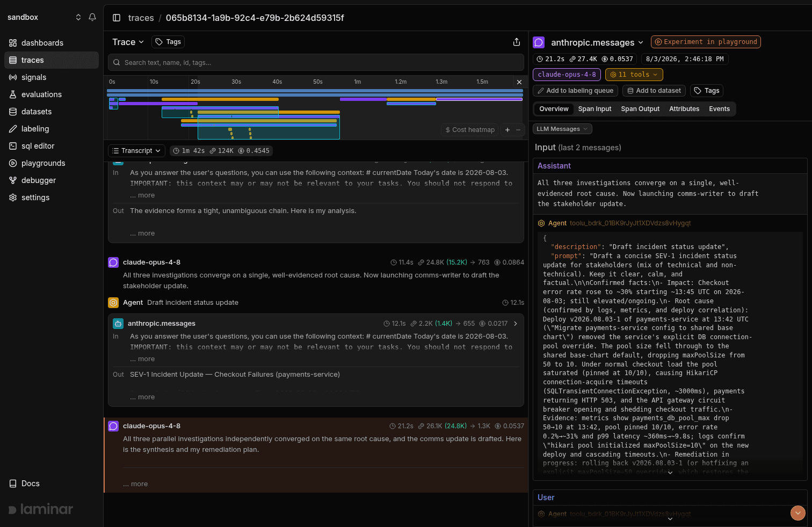Viewport: 812px width, 527px height.
Task: Click the 21.2s span duration badge
Action: 550,59
